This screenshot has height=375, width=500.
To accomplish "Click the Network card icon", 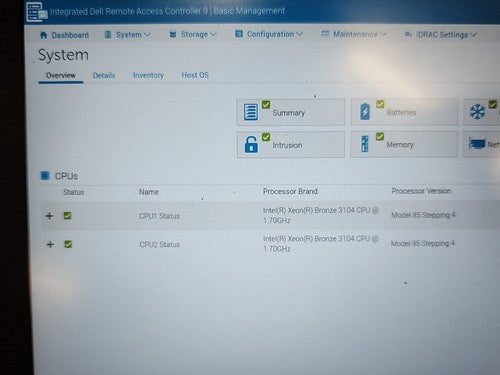I will [x=477, y=143].
